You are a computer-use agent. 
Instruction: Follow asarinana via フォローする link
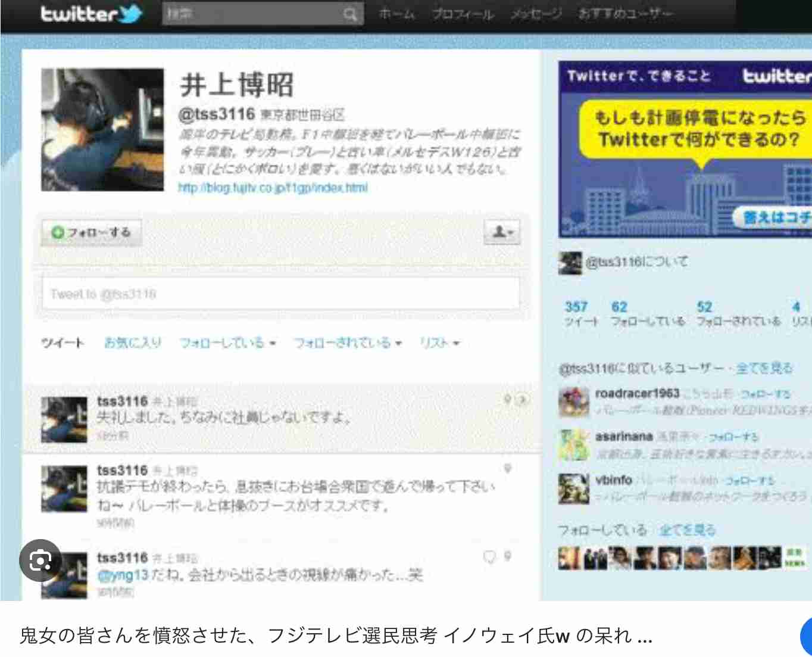tap(733, 437)
